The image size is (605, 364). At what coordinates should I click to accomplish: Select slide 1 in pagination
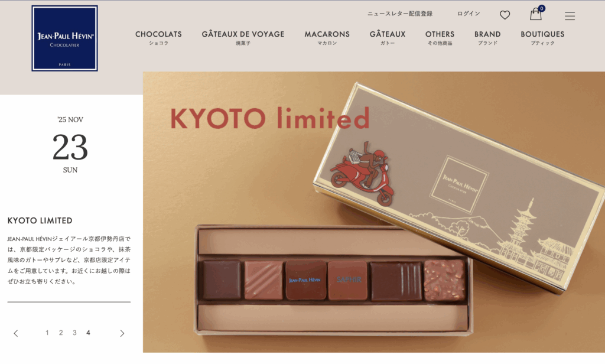[x=47, y=333]
